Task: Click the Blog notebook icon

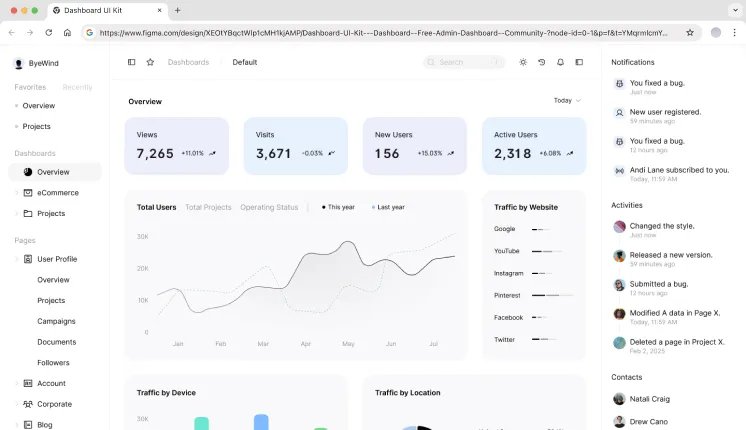Action: [x=28, y=424]
